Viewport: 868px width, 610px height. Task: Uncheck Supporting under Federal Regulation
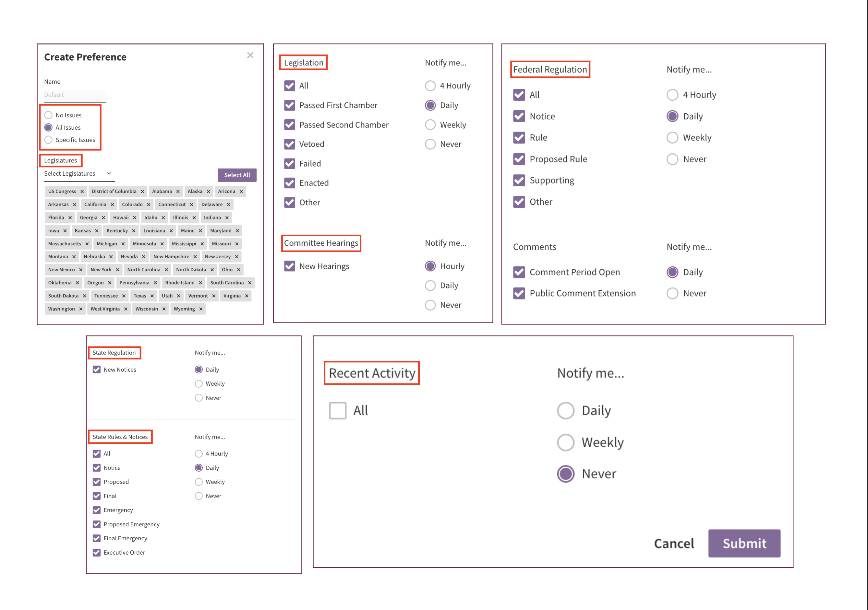click(519, 180)
